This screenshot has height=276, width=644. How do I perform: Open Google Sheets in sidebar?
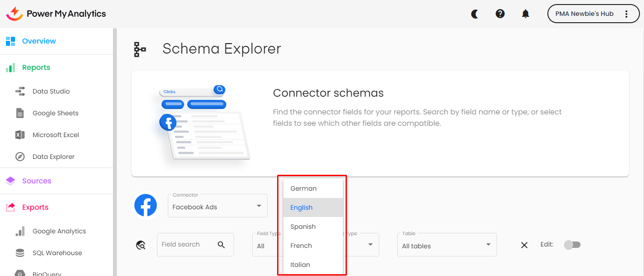click(55, 113)
